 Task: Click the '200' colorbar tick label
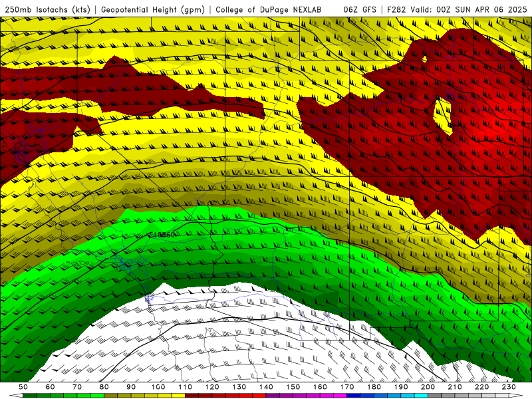pos(428,387)
